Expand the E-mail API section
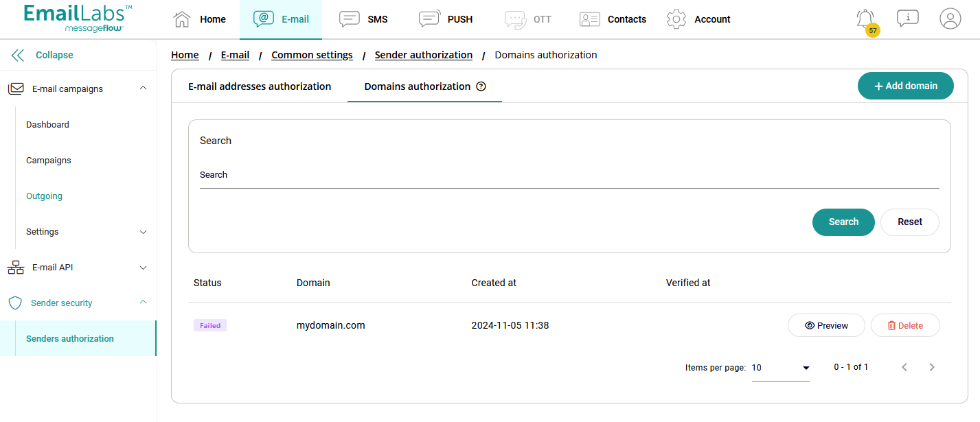 143,268
